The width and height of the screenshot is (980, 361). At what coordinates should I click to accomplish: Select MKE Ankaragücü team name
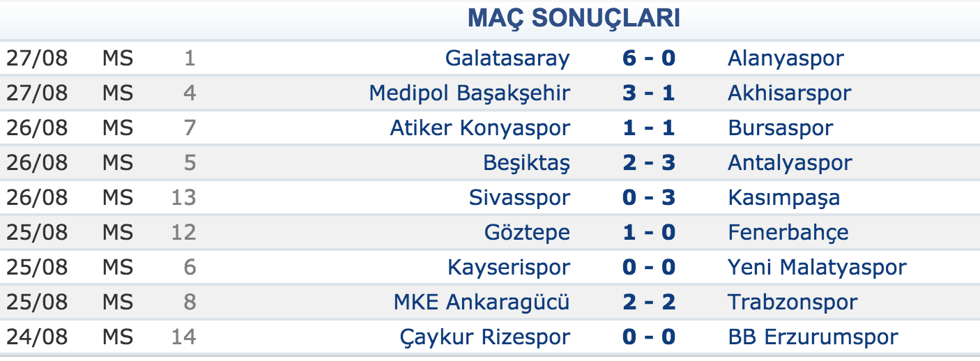(x=482, y=302)
